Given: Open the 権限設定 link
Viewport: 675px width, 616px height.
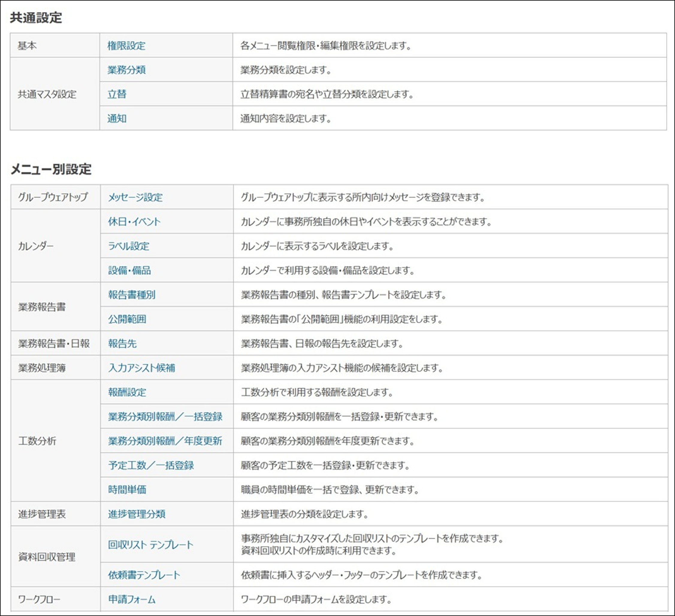Looking at the screenshot, I should click(126, 46).
